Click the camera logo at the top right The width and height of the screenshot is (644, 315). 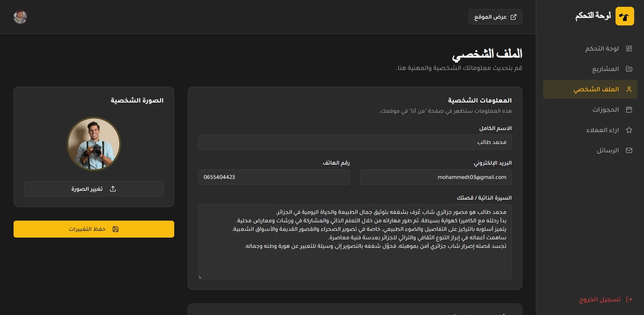(x=625, y=16)
